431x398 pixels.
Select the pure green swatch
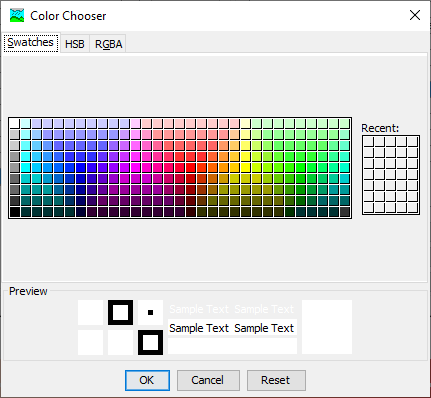click(x=300, y=168)
